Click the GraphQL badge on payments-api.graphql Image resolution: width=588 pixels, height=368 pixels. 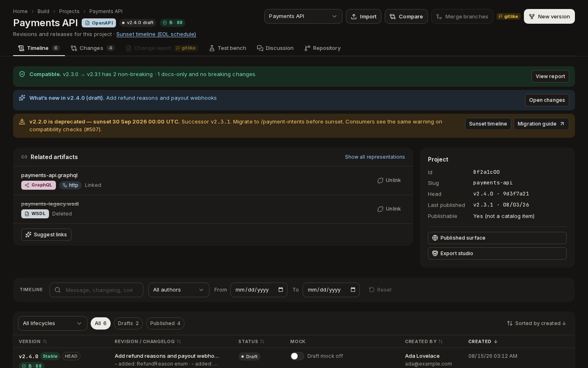(x=38, y=185)
